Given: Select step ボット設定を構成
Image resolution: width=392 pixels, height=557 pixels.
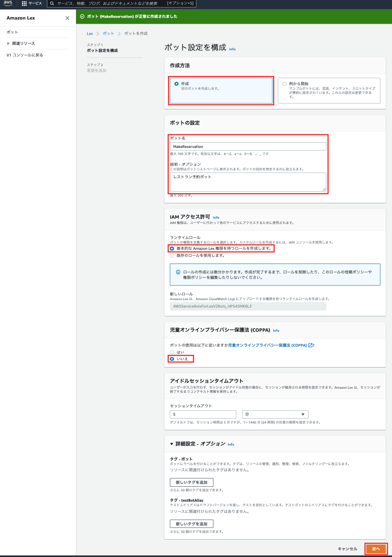Looking at the screenshot, I should (x=102, y=50).
